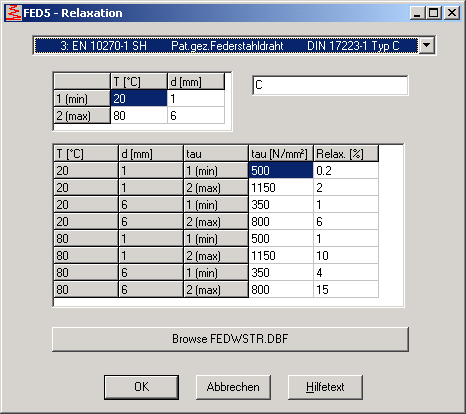Select the maximum temperature cell 80
Screen dimensions: 466x414
(139, 115)
